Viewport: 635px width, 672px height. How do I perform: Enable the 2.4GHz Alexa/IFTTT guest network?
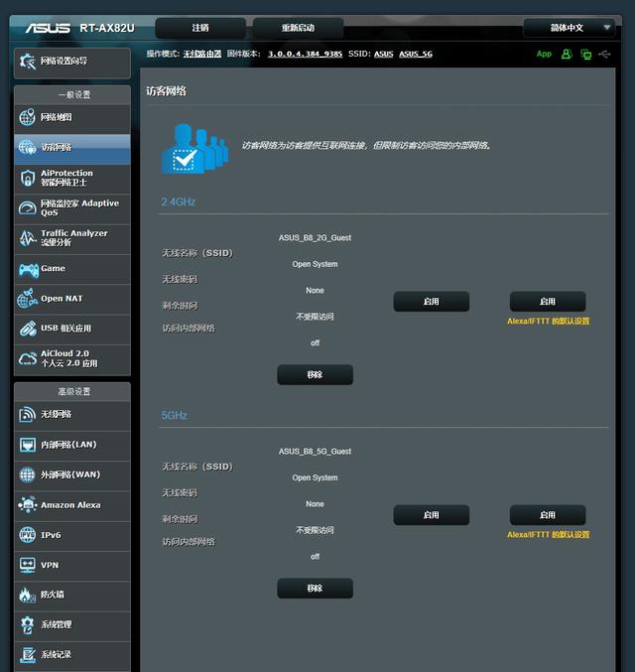(x=548, y=302)
